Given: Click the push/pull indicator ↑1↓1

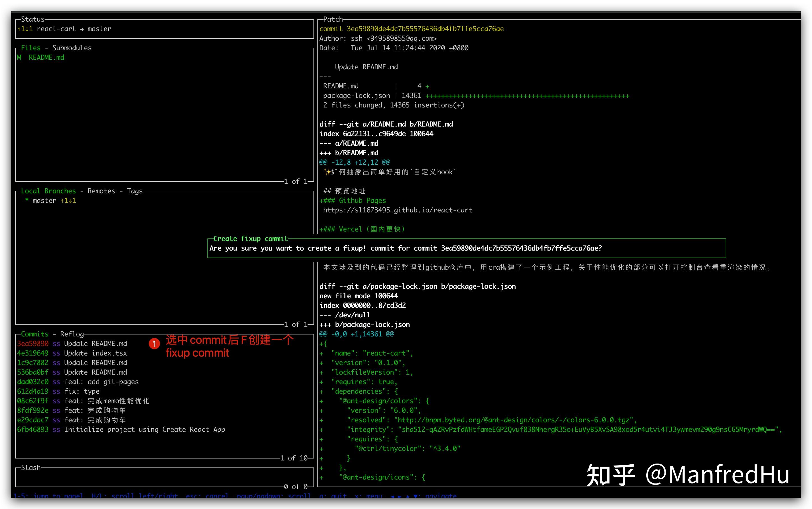Looking at the screenshot, I should [x=25, y=29].
